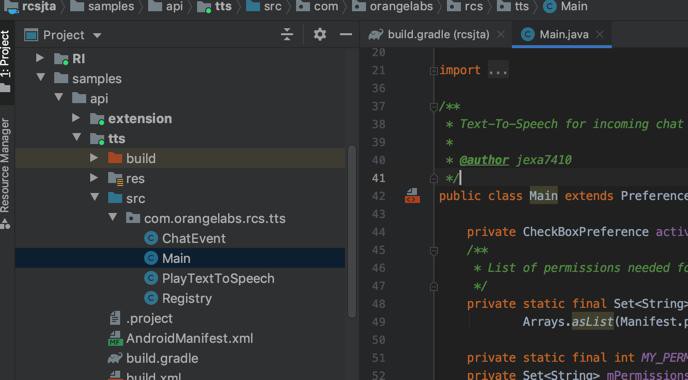Hide the Project panel with minus icon
Viewport: 688px width, 380px height.
pos(346,34)
